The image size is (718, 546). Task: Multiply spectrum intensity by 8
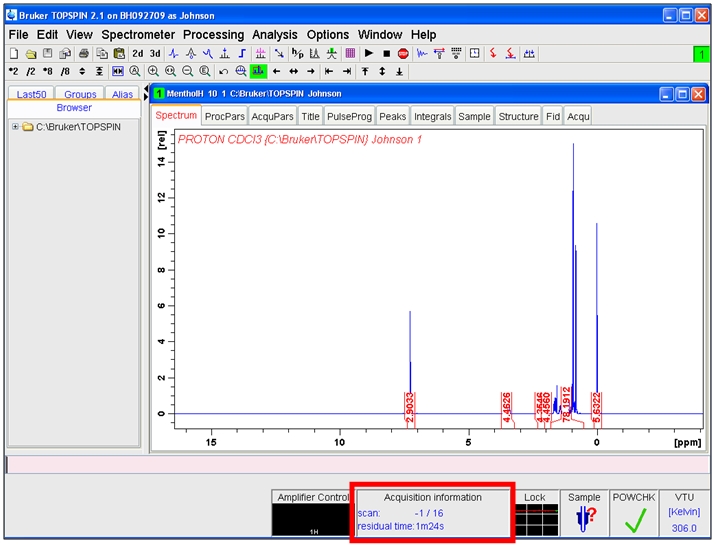48,71
